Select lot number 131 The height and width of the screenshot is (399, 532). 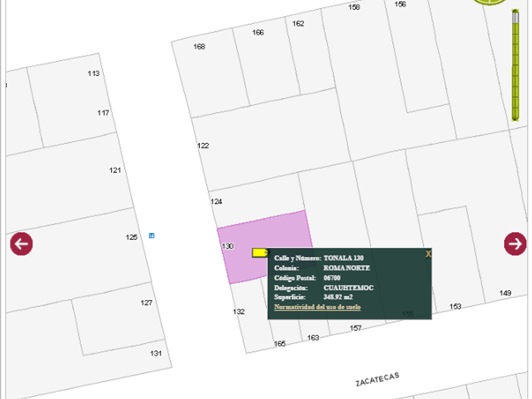click(x=156, y=353)
